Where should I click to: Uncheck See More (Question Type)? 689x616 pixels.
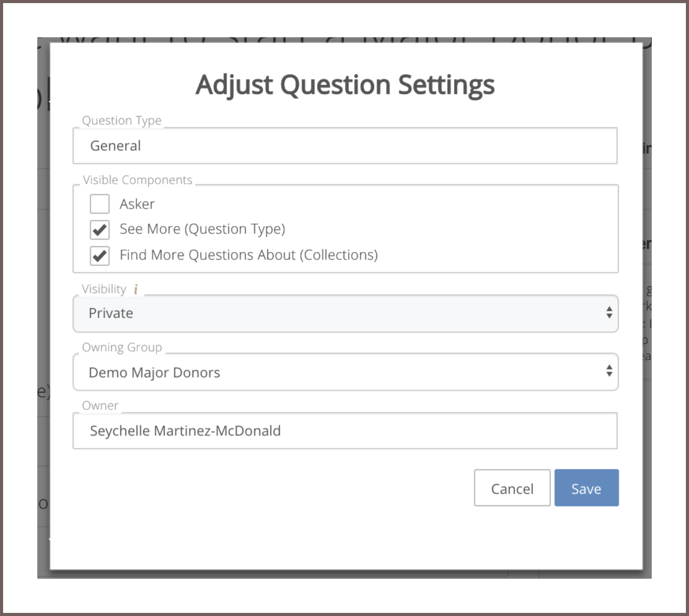100,229
